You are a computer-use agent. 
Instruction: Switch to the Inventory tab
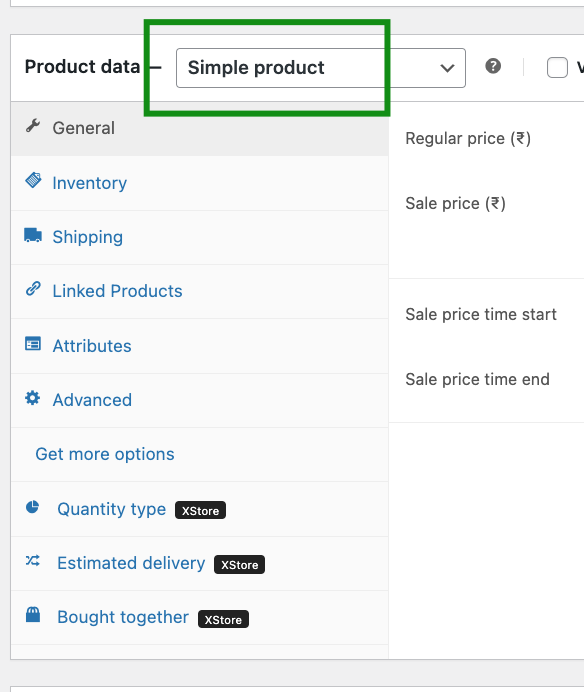[x=200, y=183]
